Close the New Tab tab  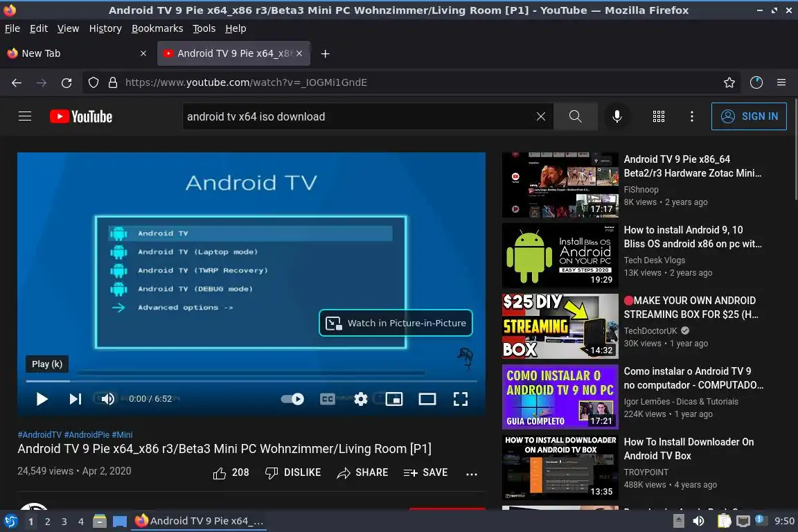[143, 53]
